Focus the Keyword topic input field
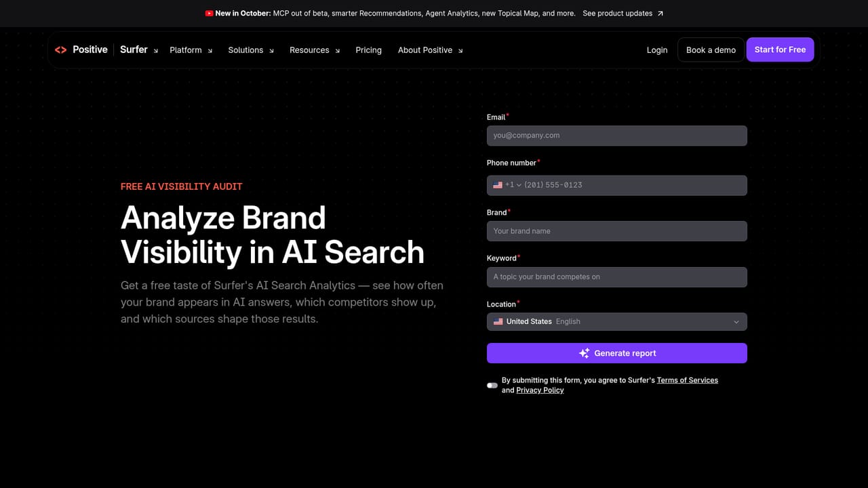Viewport: 868px width, 488px height. pos(617,277)
